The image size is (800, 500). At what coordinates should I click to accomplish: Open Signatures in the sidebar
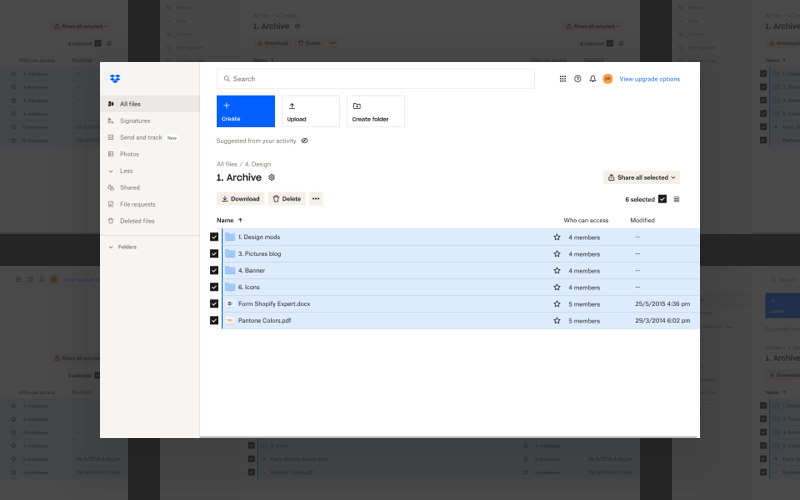coord(135,121)
